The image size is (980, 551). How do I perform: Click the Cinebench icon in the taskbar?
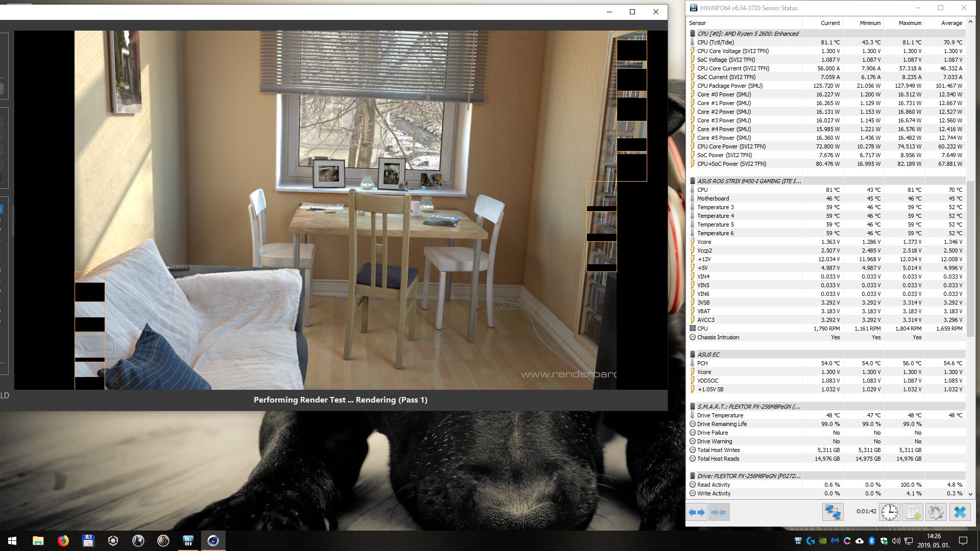pos(213,541)
